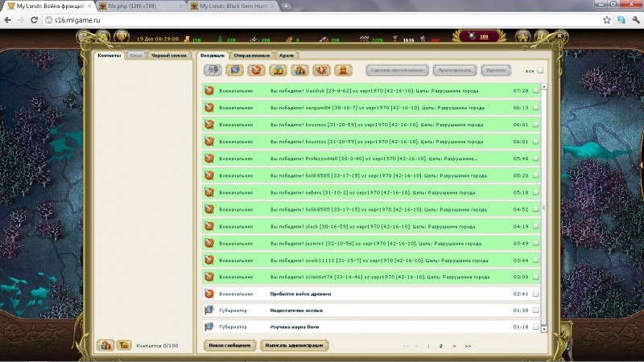The width and height of the screenshot is (644, 362).
Task: Tick checkbox for the 06:13 sergium84 message
Action: pos(535,108)
